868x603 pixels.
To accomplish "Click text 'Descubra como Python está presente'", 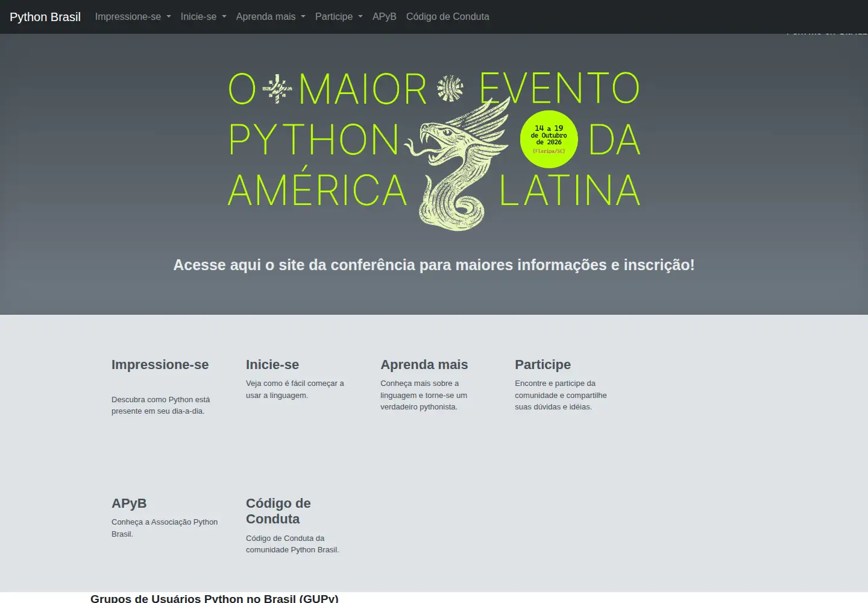I will (x=161, y=405).
